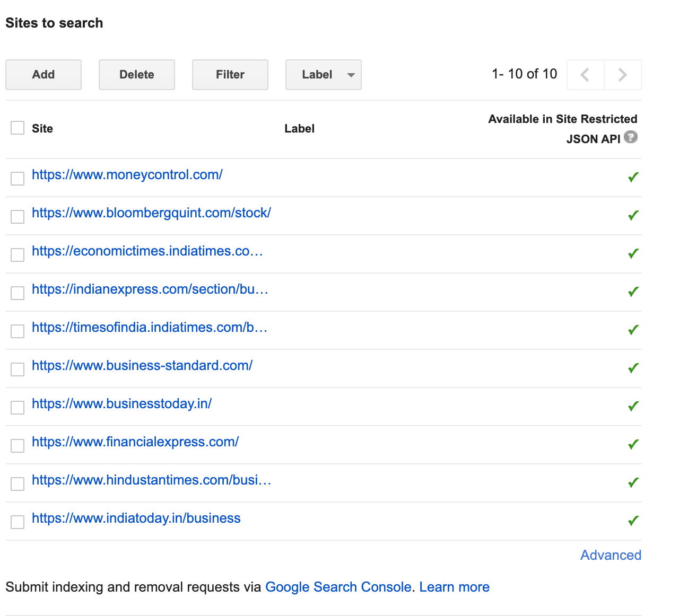Click the business-standard row green checkmark
This screenshot has height=616, width=679.
coord(633,368)
